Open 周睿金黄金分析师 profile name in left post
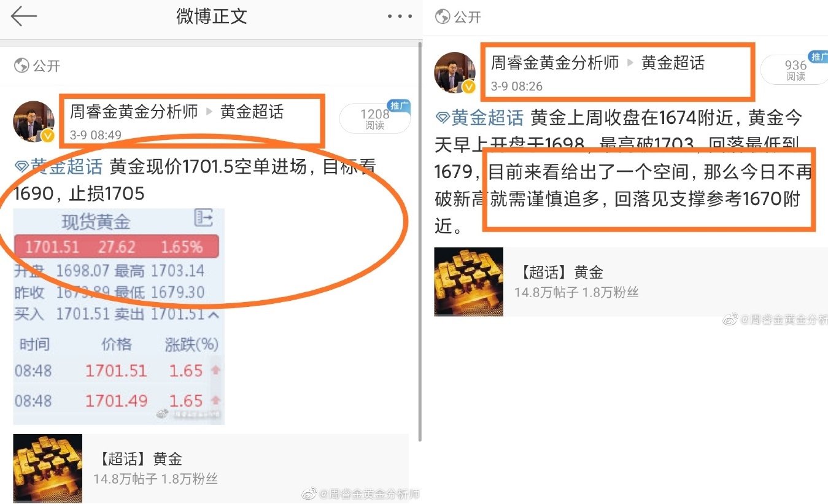This screenshot has height=504, width=828. 134,112
